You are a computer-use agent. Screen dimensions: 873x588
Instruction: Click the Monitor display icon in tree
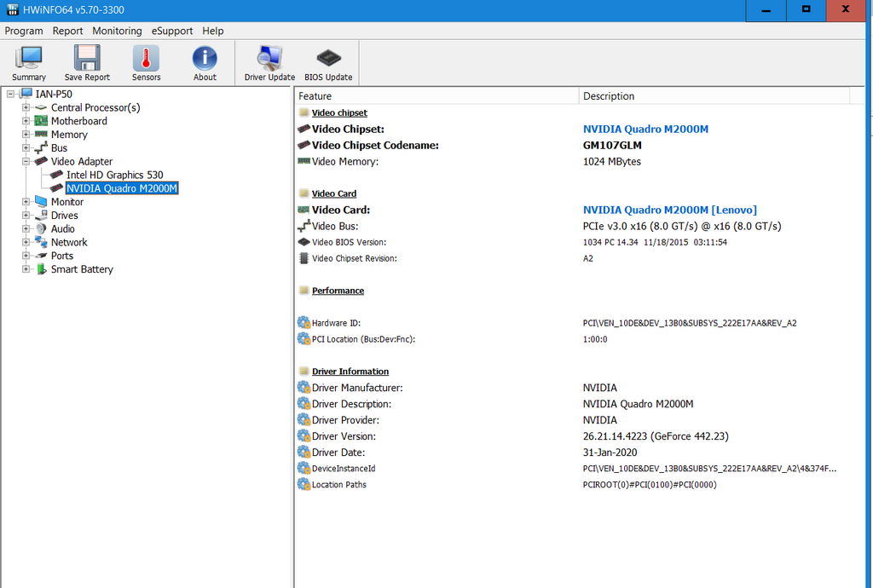click(x=41, y=201)
